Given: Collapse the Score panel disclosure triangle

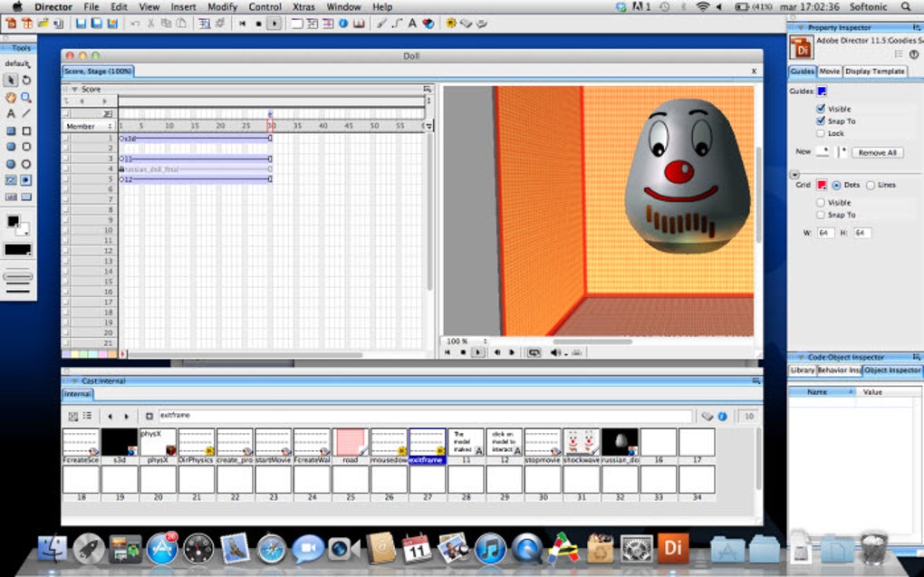Looking at the screenshot, I should [74, 90].
